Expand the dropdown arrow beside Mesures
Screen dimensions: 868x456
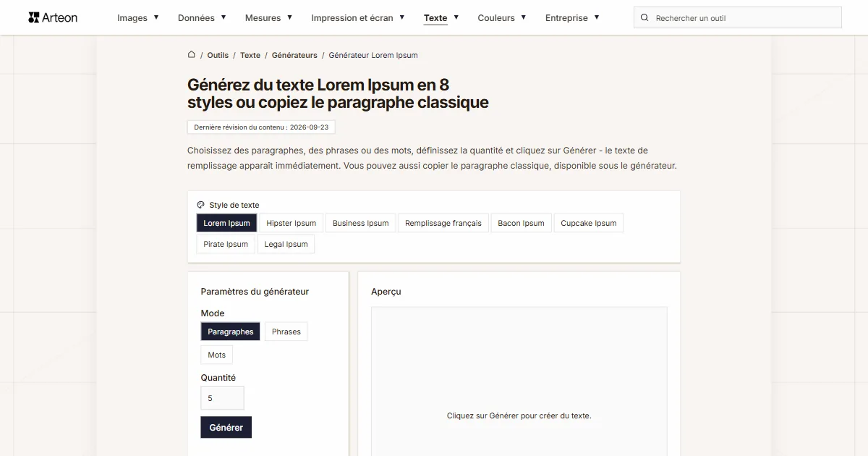[x=290, y=17]
